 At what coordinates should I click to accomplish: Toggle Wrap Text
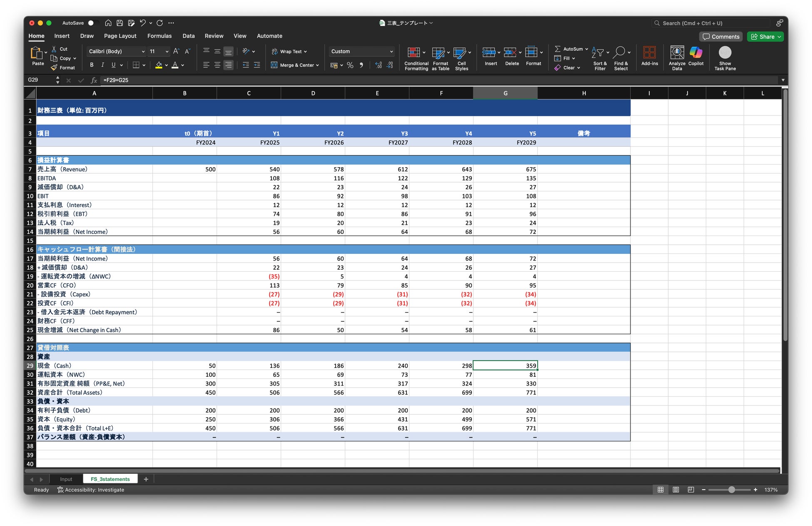[289, 51]
